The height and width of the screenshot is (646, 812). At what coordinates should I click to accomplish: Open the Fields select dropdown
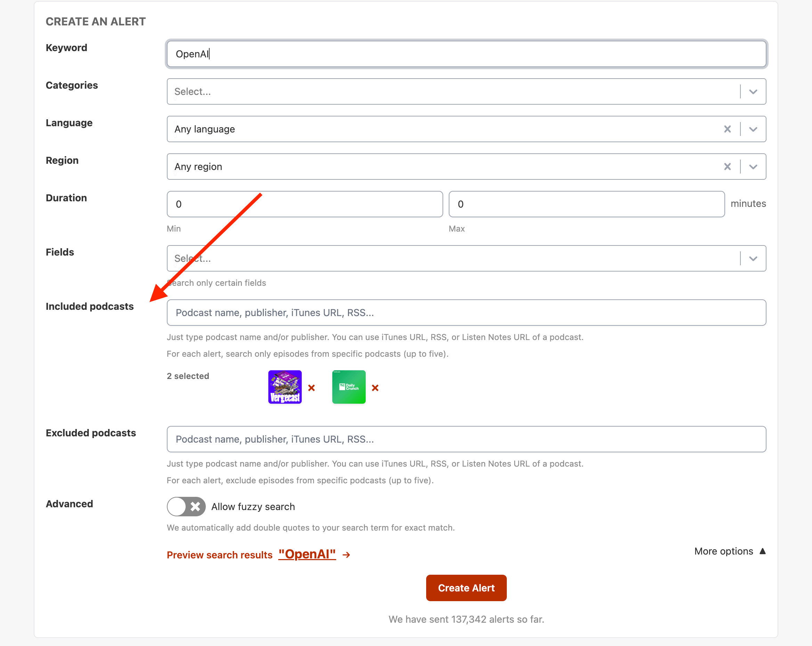466,258
